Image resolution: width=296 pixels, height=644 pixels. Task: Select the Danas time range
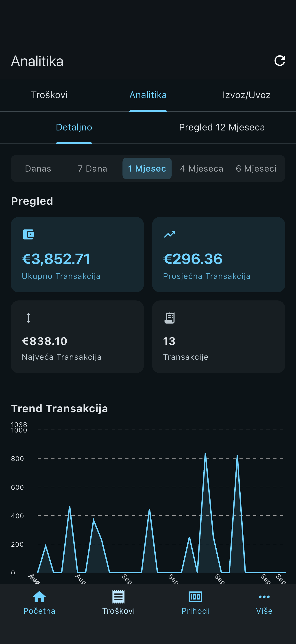38,168
